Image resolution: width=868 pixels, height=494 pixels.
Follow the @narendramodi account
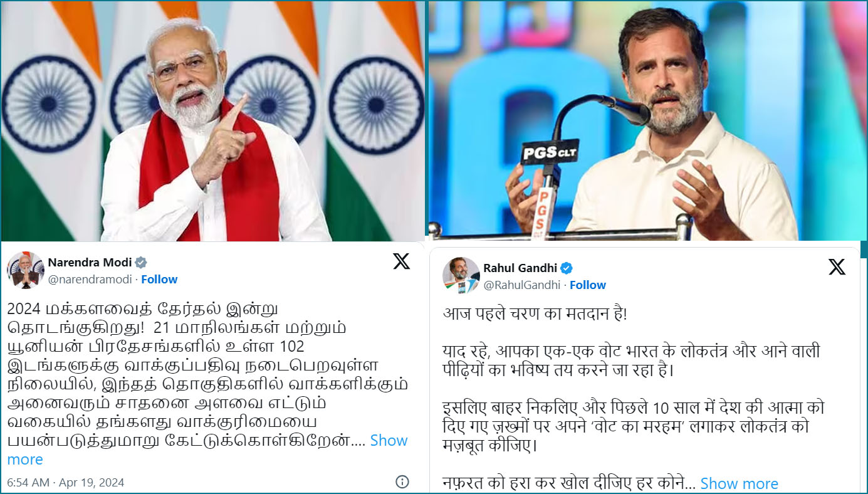159,280
